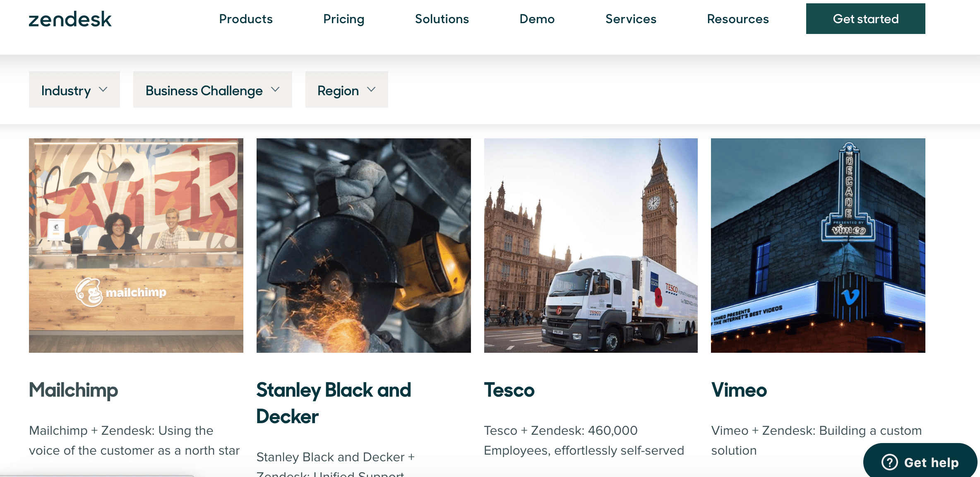Open the Stanley Black and Decker story
Screen dimensions: 980x477
[x=334, y=402]
